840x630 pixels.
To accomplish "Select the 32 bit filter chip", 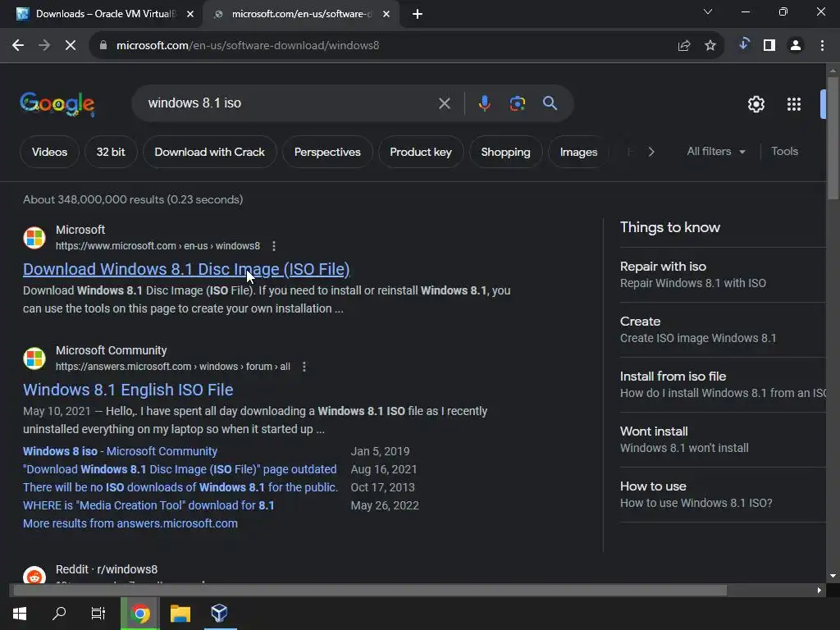I will coord(111,152).
